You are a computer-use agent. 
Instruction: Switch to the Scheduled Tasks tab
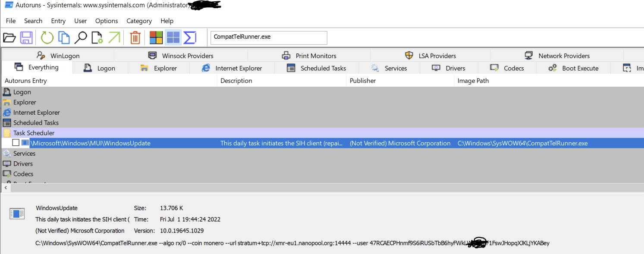click(317, 68)
